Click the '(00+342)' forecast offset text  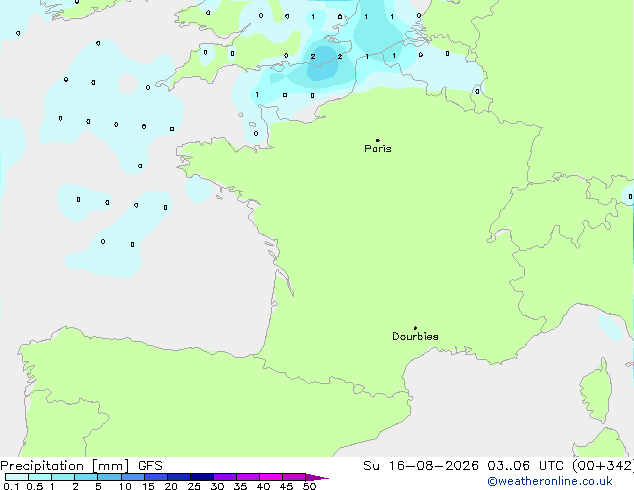tap(603, 466)
